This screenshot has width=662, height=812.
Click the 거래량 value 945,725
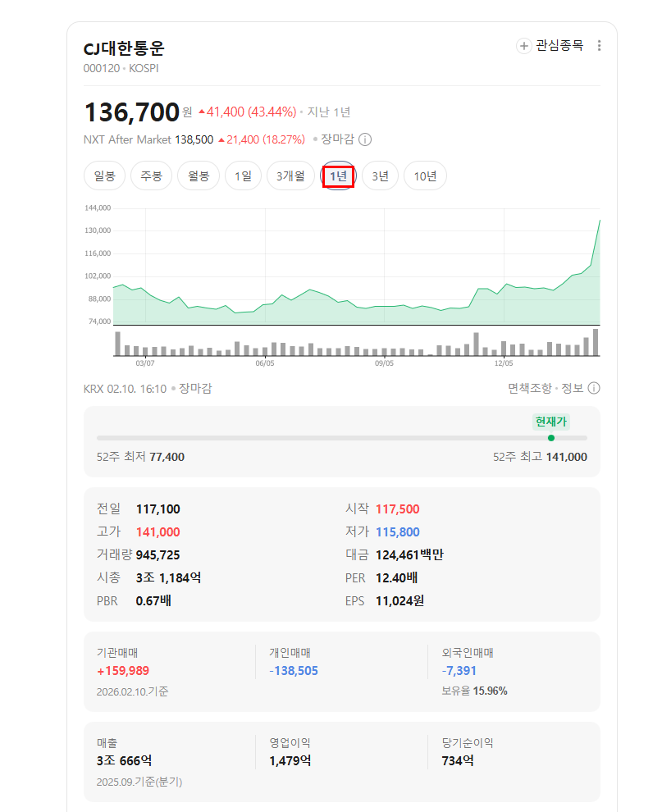tap(158, 555)
